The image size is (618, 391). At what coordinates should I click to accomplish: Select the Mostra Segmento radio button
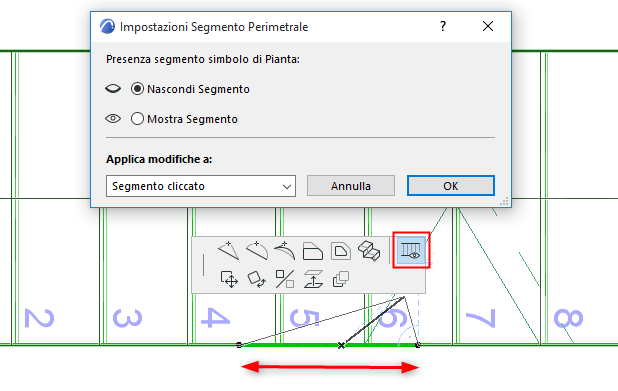tap(137, 119)
